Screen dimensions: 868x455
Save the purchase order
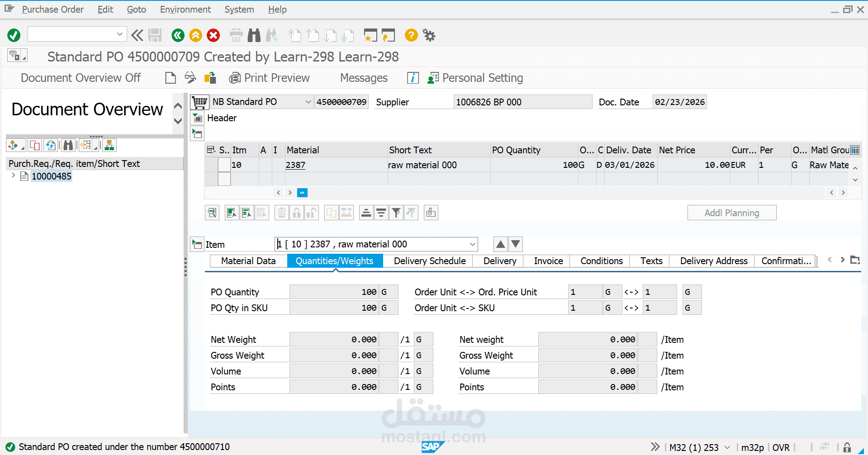tap(155, 35)
